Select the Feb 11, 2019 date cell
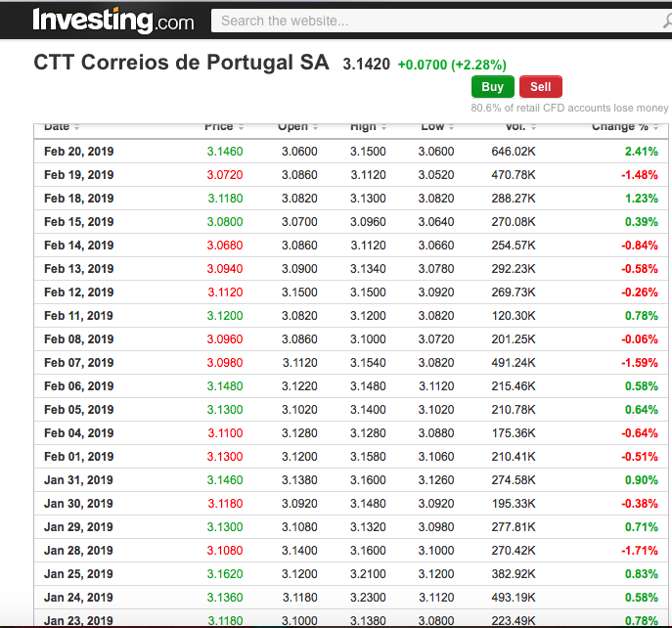 [x=79, y=316]
